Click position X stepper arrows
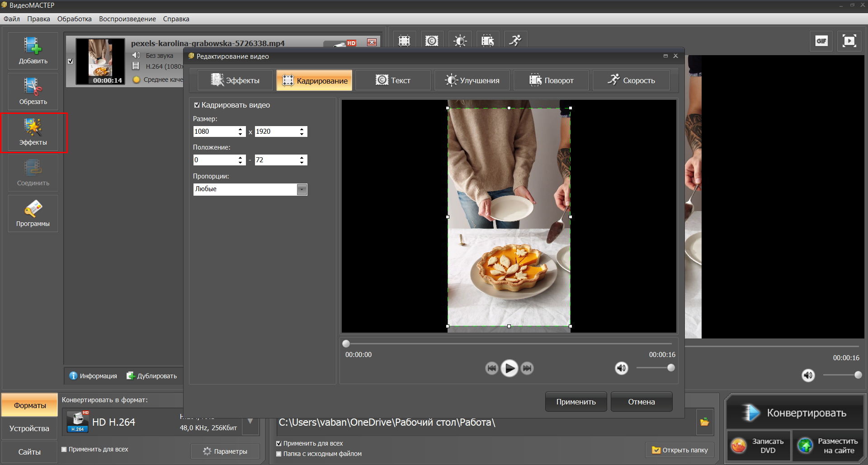 (241, 160)
